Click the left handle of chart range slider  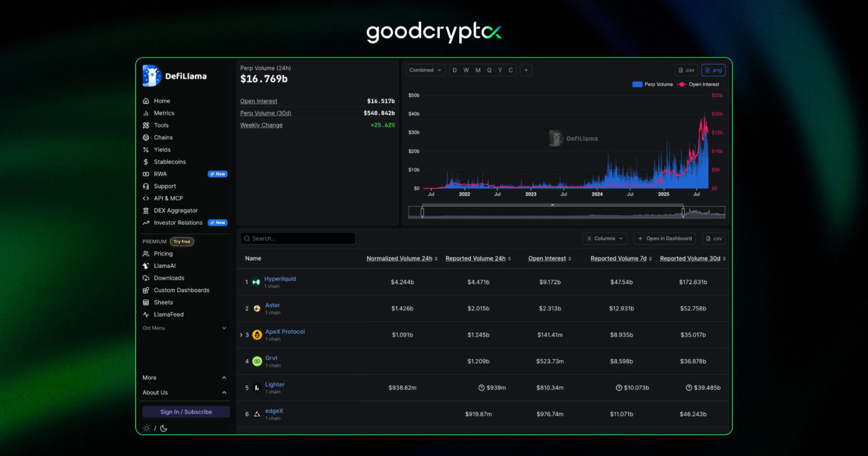coord(422,212)
